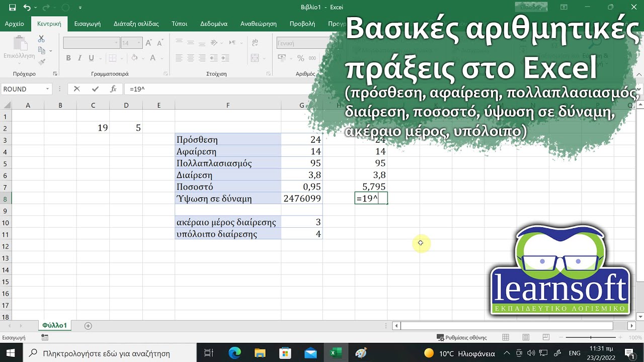Image resolution: width=644 pixels, height=362 pixels.
Task: Middle-align cell contents
Action: coord(191,43)
